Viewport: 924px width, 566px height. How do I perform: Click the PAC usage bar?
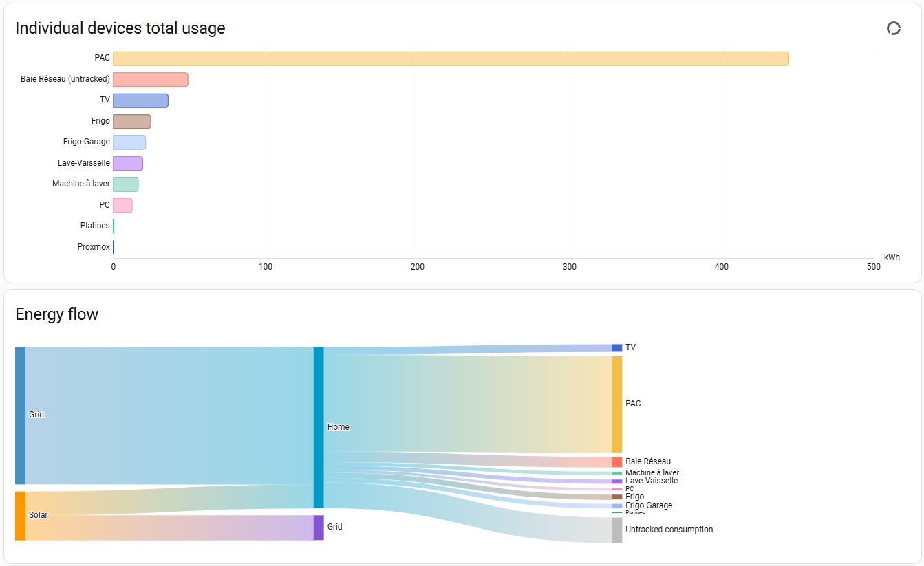451,58
